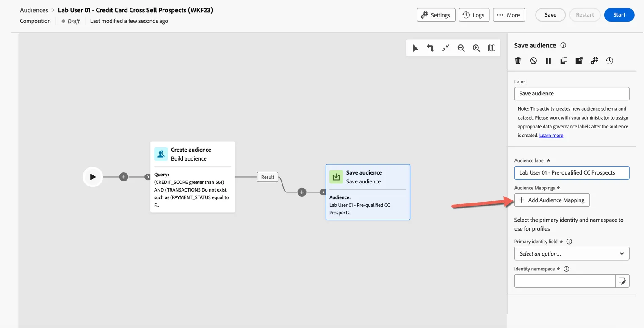Open the Settings button in header
The width and height of the screenshot is (644, 328).
click(436, 15)
